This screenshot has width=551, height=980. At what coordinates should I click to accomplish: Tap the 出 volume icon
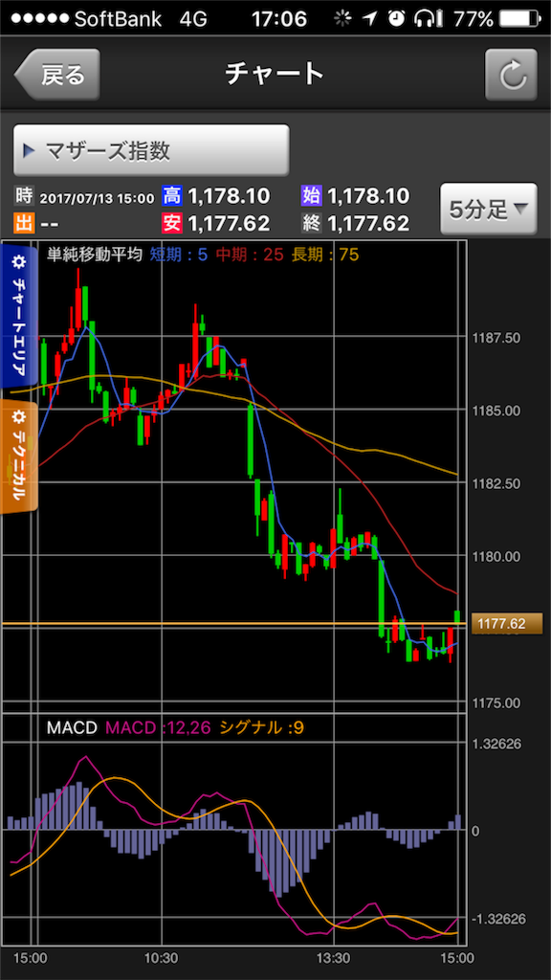pyautogui.click(x=24, y=222)
